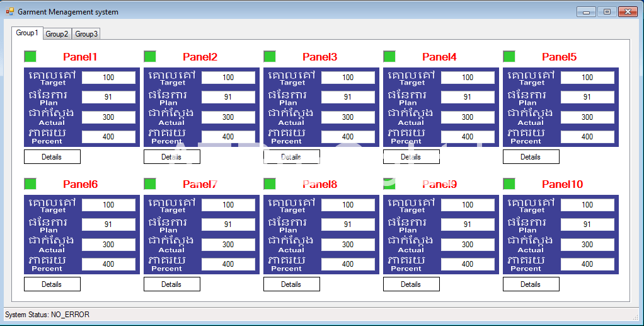Click the Percent field in Panel1
644x326 pixels.
pyautogui.click(x=108, y=137)
